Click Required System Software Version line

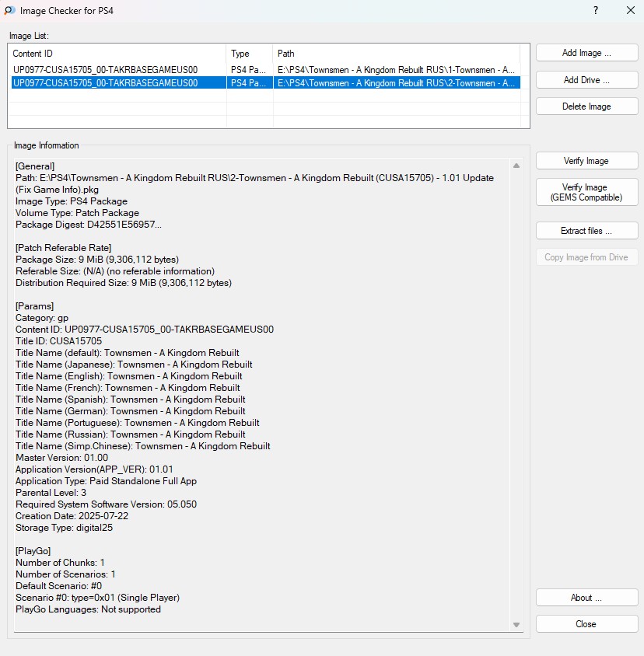point(106,504)
